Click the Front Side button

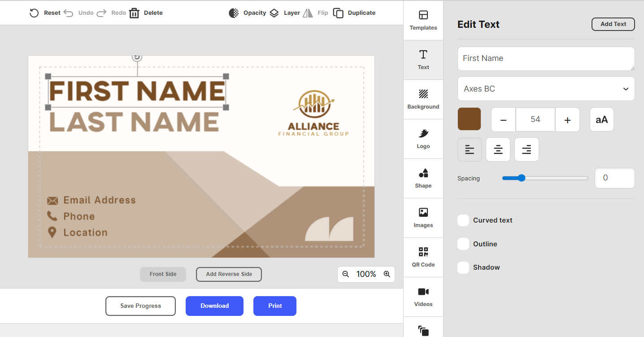click(163, 274)
